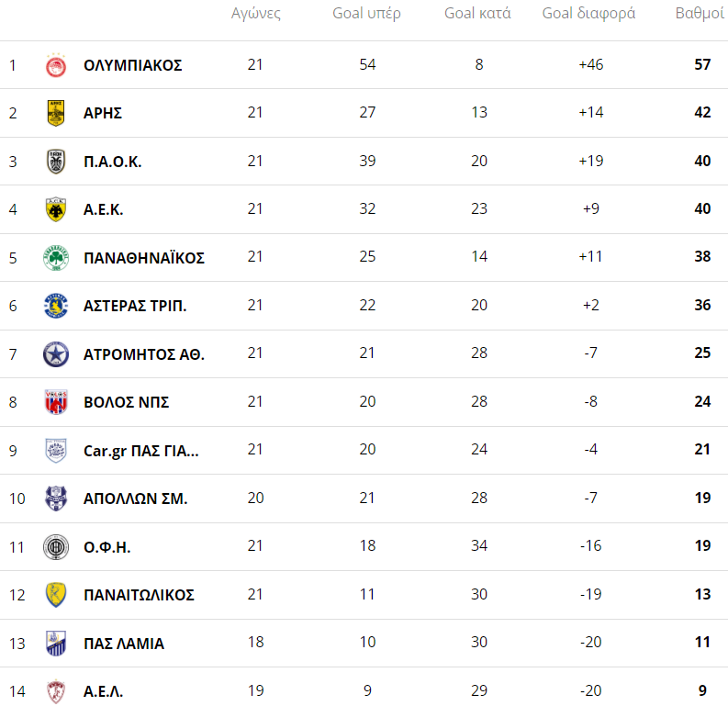Click the ΠΑΣ Λαμία club crest
The height and width of the screenshot is (706, 728).
click(56, 644)
